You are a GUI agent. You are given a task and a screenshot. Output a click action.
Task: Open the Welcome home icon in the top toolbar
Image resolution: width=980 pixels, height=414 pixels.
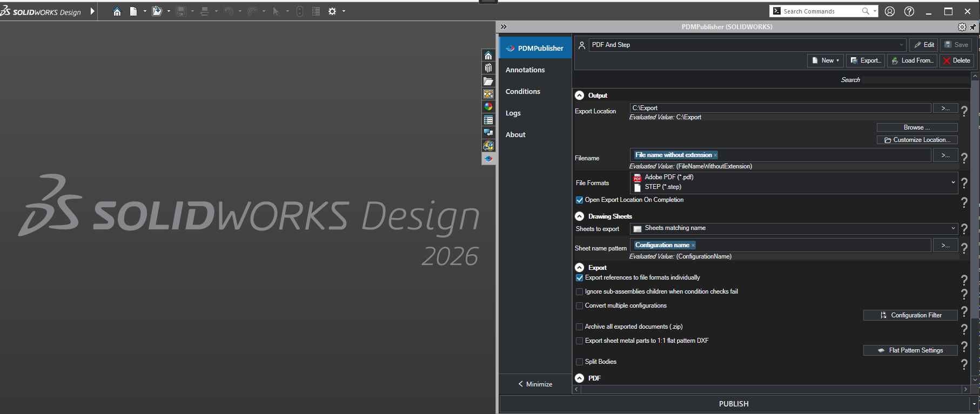coord(117,11)
